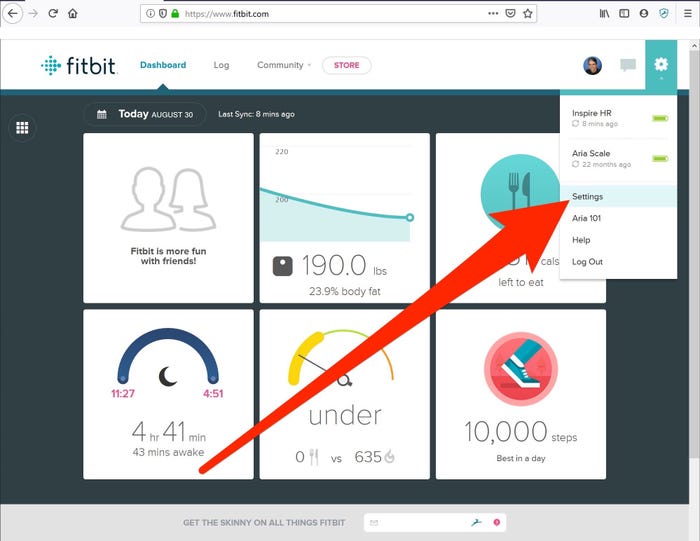
Task: Click the tracking protection shield icon
Action: tap(163, 13)
